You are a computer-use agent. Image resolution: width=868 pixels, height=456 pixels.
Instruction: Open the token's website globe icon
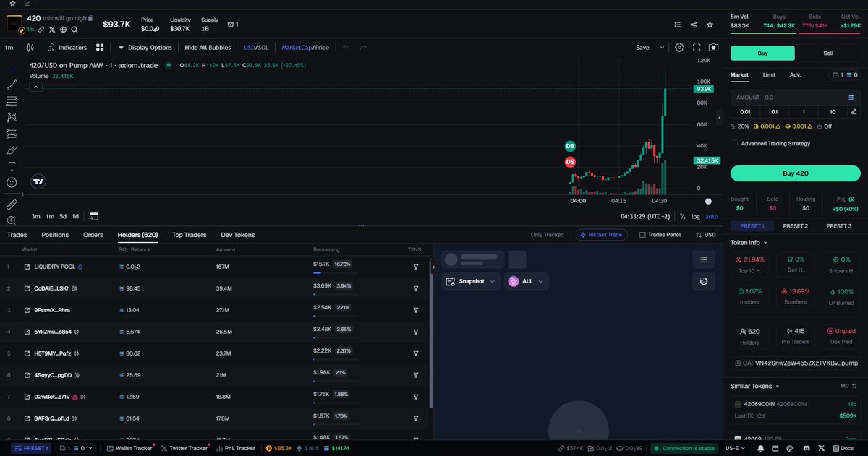[x=64, y=30]
